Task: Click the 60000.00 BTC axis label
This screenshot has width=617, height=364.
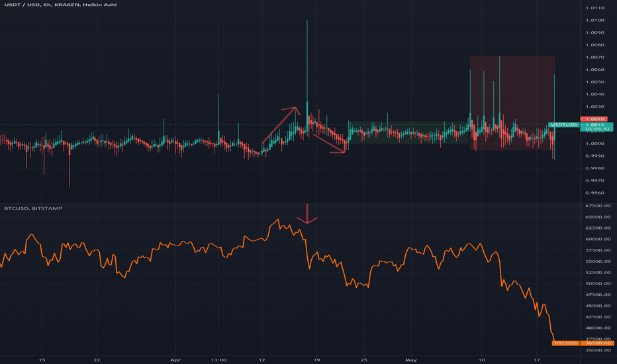Action: coord(598,240)
